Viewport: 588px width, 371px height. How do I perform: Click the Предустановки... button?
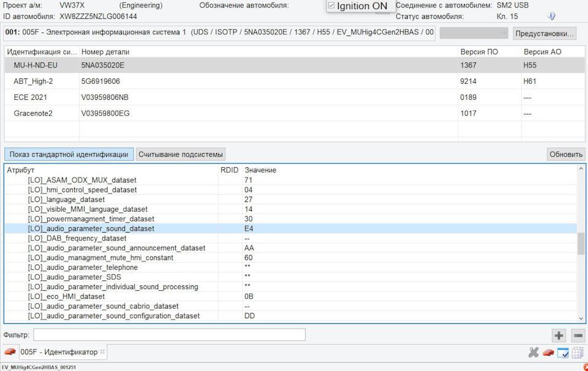point(545,33)
